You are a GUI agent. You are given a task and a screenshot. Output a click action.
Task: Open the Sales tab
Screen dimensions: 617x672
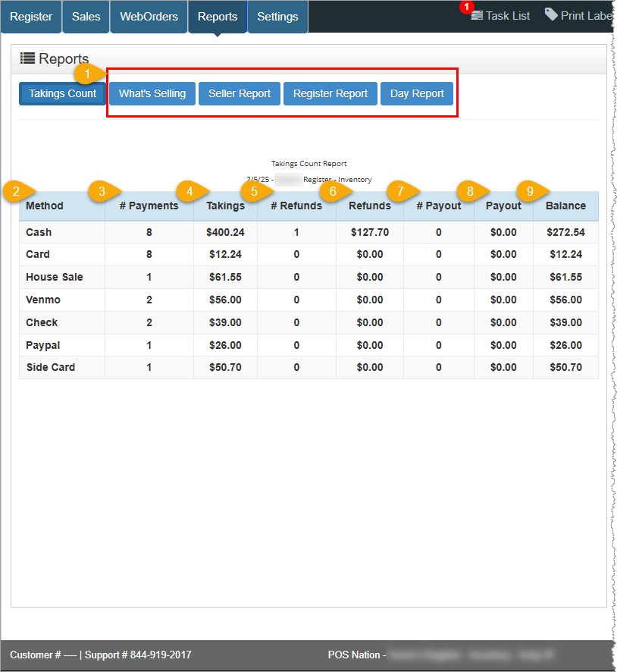(86, 17)
